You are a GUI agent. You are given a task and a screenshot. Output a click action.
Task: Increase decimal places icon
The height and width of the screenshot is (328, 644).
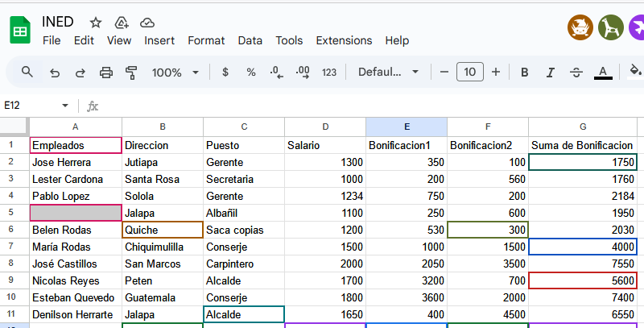coord(303,73)
